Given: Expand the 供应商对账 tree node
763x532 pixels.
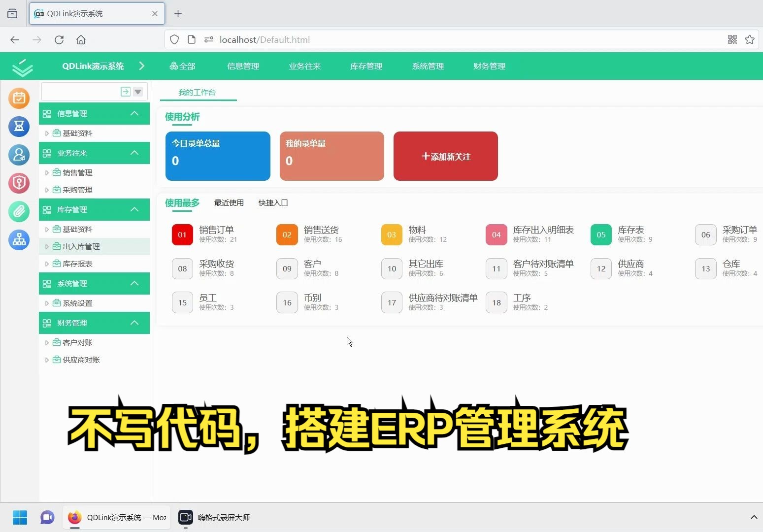Looking at the screenshot, I should point(47,360).
